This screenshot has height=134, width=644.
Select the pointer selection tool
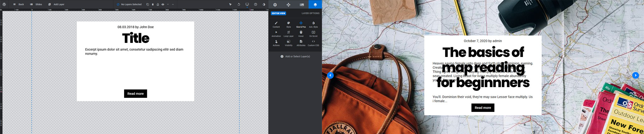[x=230, y=4]
